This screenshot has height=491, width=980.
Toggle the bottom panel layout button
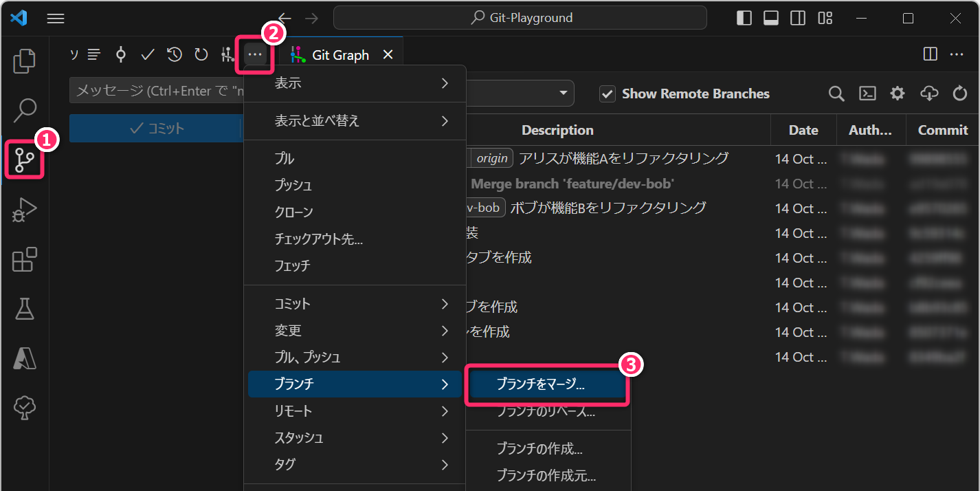tap(771, 19)
